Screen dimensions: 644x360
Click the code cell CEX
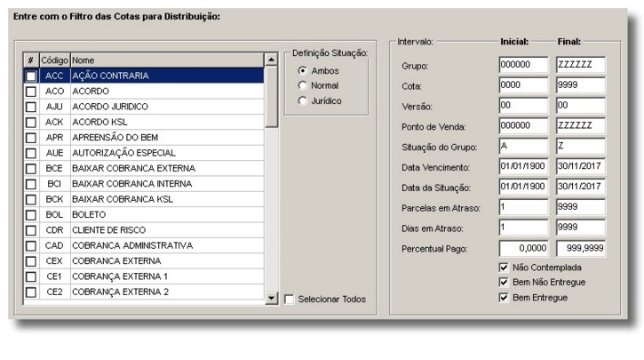[54, 261]
